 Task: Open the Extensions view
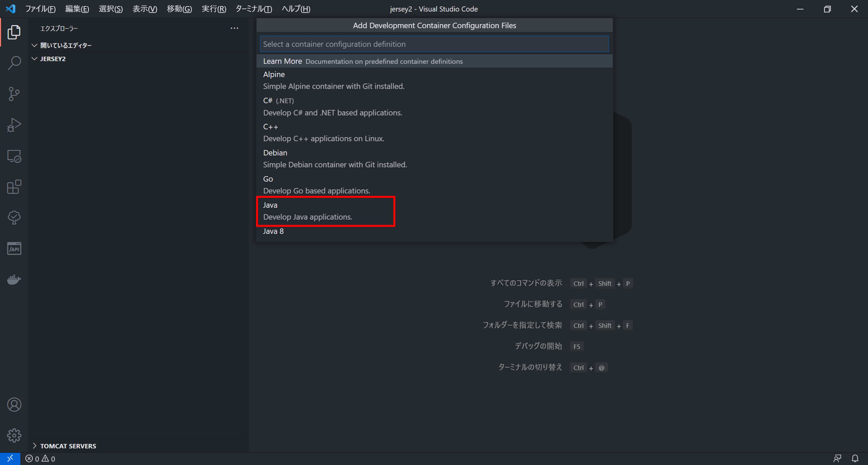click(14, 187)
